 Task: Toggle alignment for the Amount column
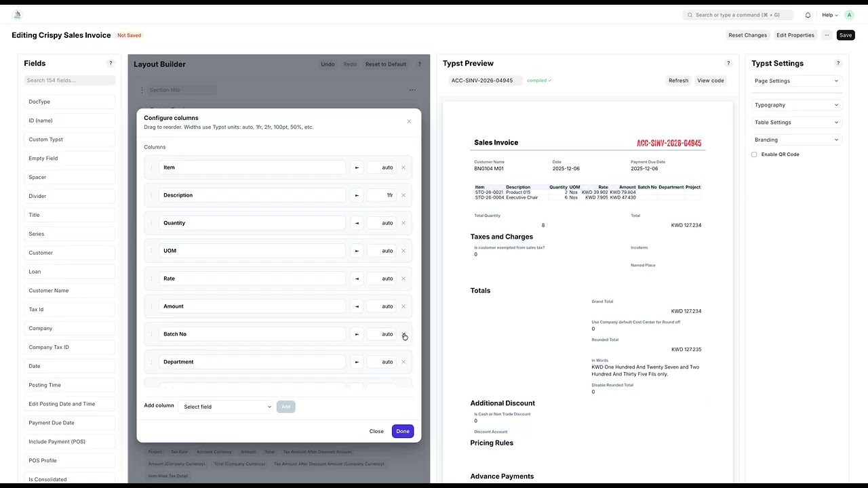coord(357,306)
